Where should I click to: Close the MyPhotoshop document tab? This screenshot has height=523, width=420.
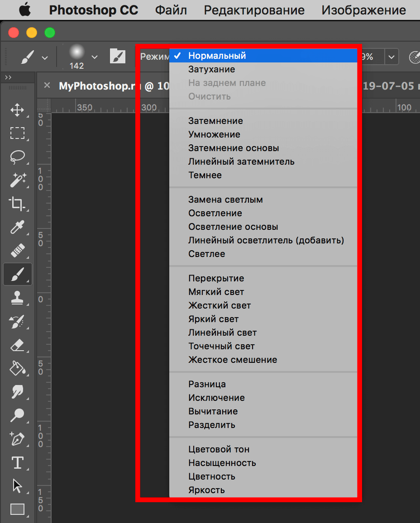tap(47, 86)
